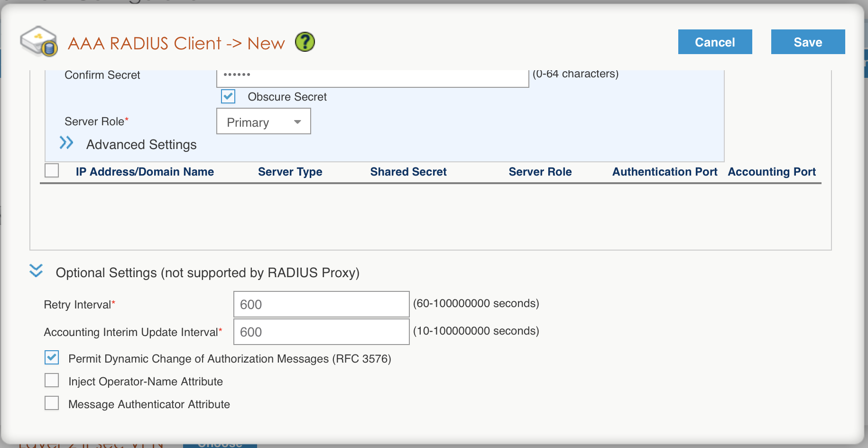Screen dimensions: 868x448
Task: Click the green help question mark icon
Action: [305, 42]
